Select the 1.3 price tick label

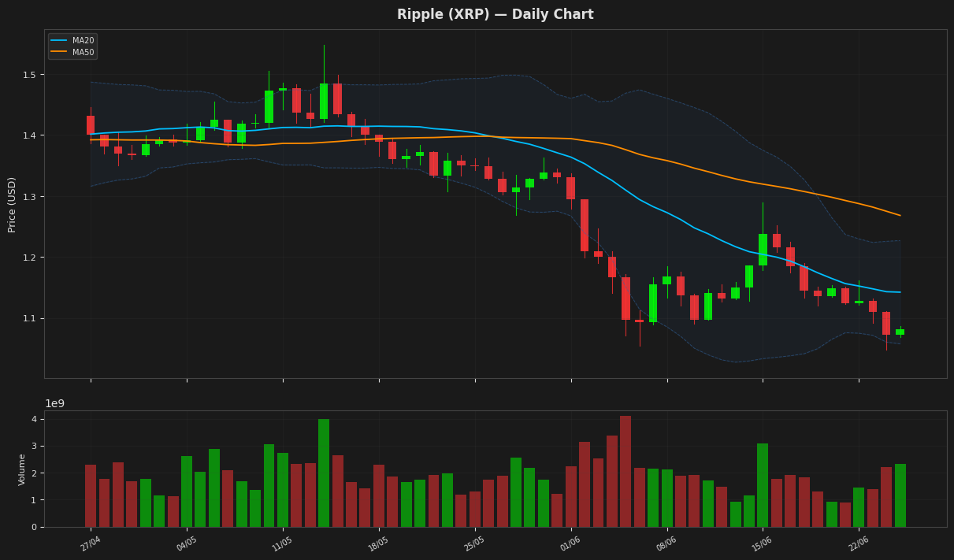[30, 197]
